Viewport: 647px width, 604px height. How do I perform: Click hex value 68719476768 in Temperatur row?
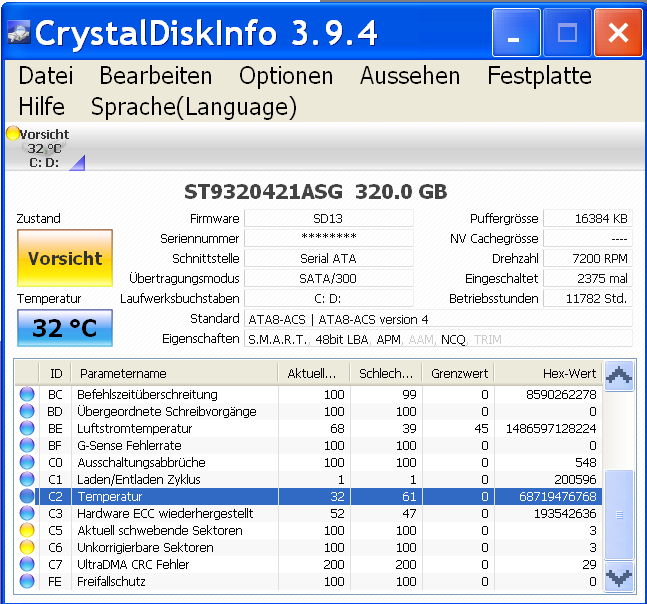point(557,496)
